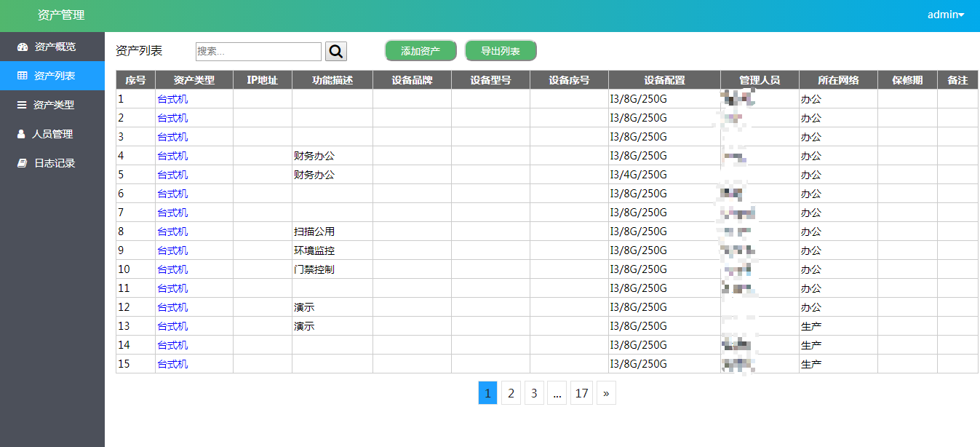The image size is (980, 447).
Task: Open 台式机 link in row 13
Action: point(172,326)
